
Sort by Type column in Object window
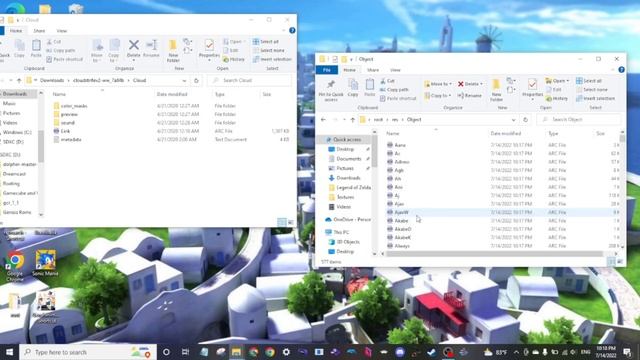[553, 133]
